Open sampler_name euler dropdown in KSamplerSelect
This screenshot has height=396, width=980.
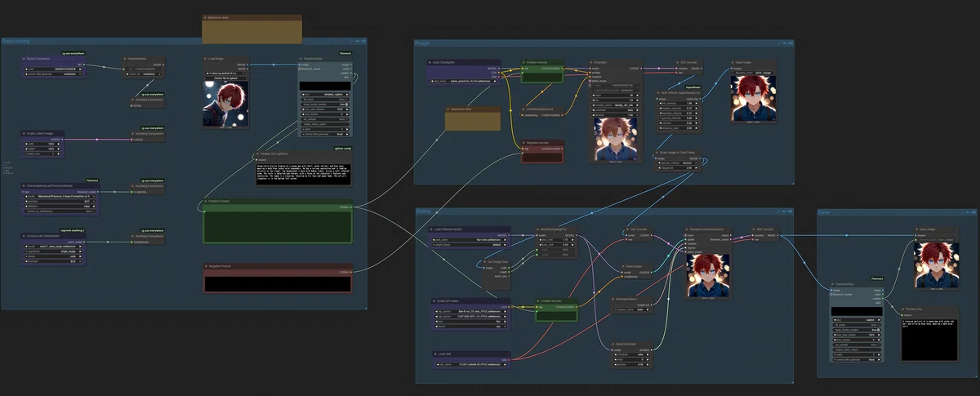click(x=632, y=309)
